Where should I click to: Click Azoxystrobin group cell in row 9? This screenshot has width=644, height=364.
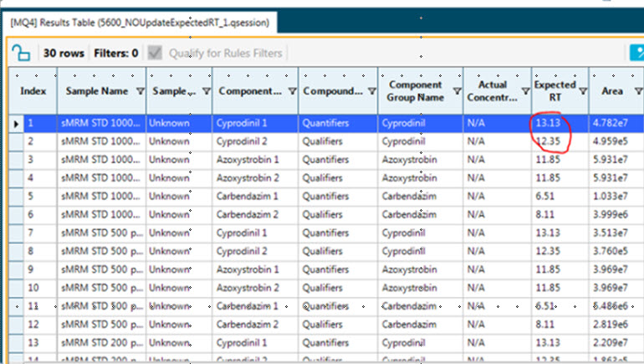coord(421,269)
